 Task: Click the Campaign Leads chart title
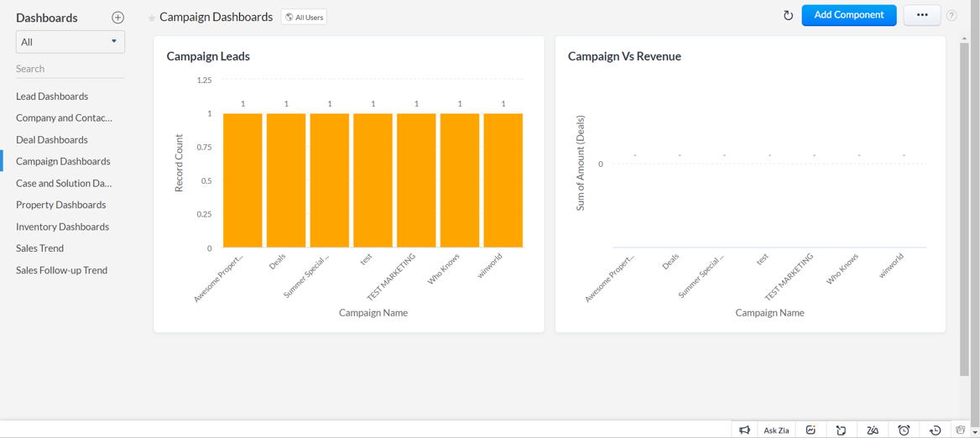coord(208,56)
